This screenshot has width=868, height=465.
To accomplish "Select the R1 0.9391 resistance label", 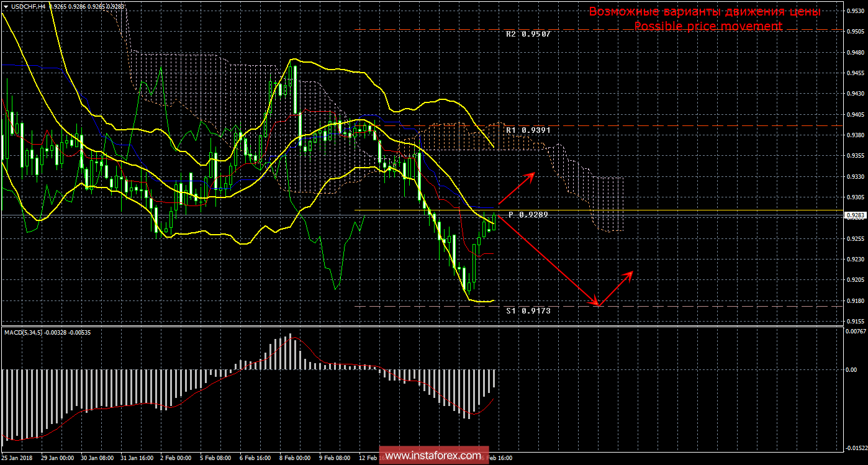I will pos(528,130).
